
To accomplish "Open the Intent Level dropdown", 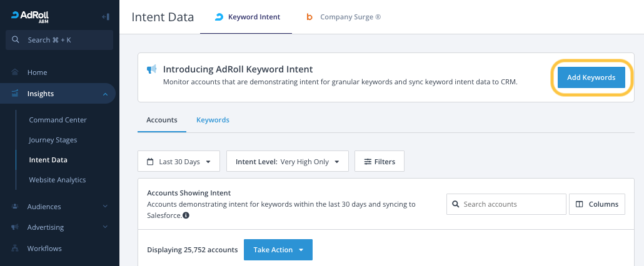I will click(x=287, y=162).
